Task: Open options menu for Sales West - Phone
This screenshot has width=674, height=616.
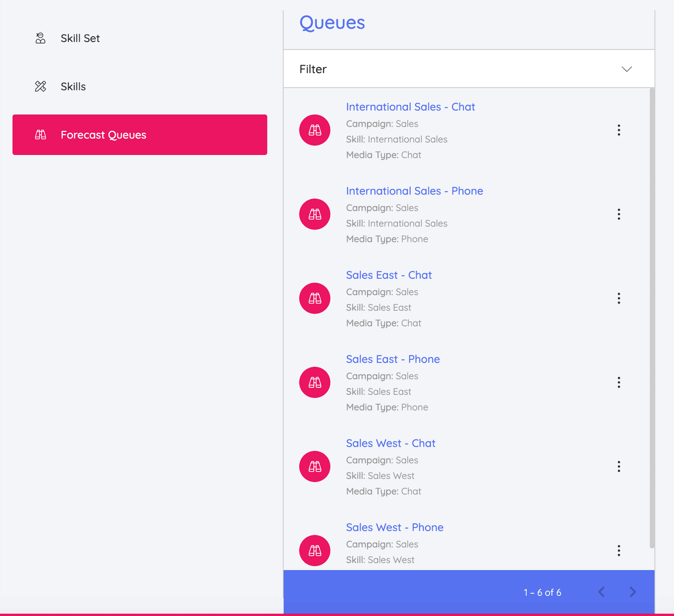Action: (x=619, y=550)
